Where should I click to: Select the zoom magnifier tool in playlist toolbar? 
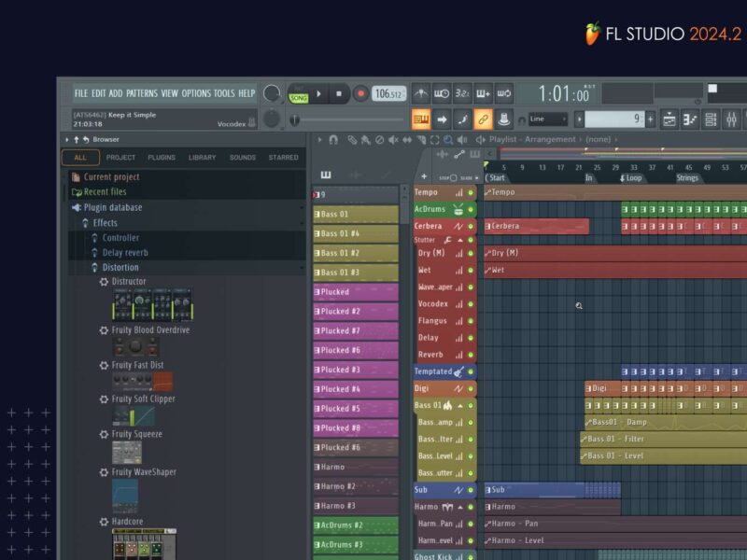(x=448, y=140)
